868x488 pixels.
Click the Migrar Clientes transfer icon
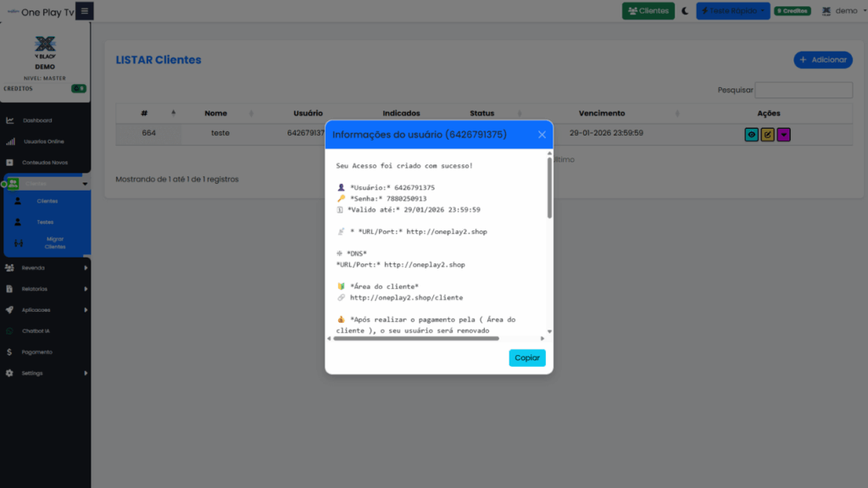point(19,243)
